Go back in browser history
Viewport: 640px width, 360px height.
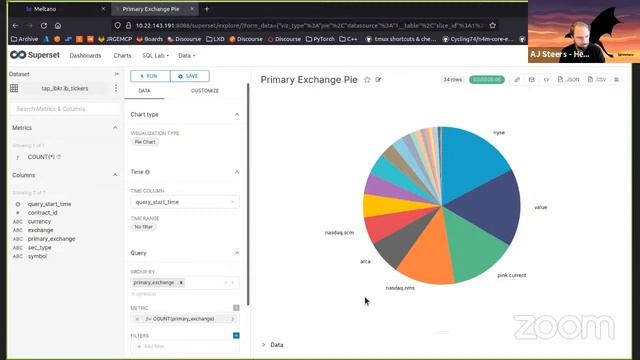pos(16,25)
